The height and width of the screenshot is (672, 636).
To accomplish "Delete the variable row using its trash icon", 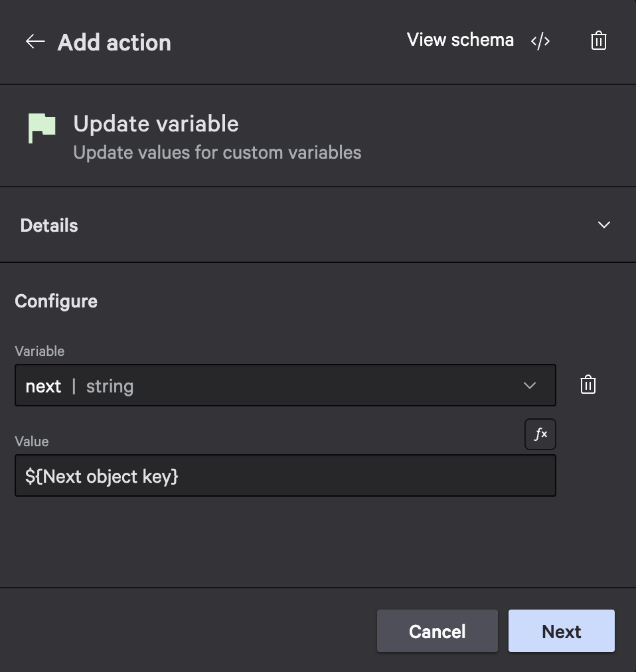I will (x=587, y=384).
